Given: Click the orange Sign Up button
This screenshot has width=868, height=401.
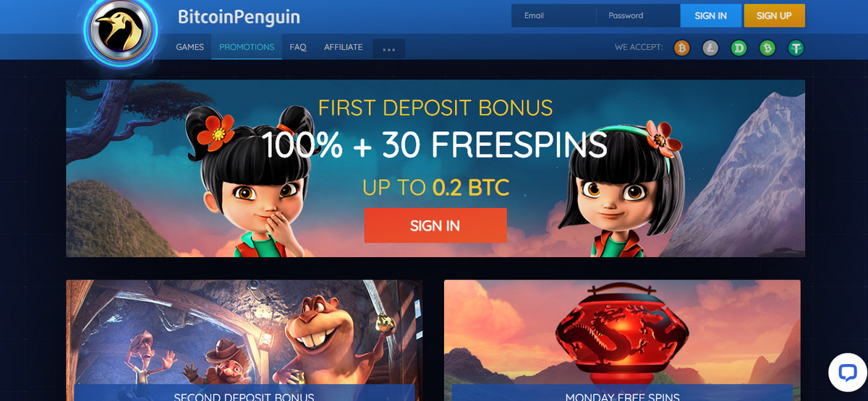Looking at the screenshot, I should pyautogui.click(x=774, y=15).
